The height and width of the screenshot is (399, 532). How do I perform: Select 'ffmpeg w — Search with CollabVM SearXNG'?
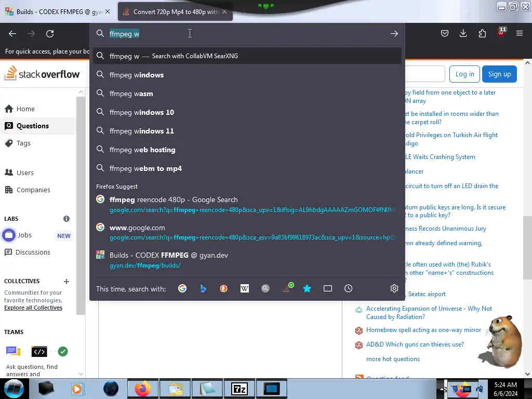point(247,56)
